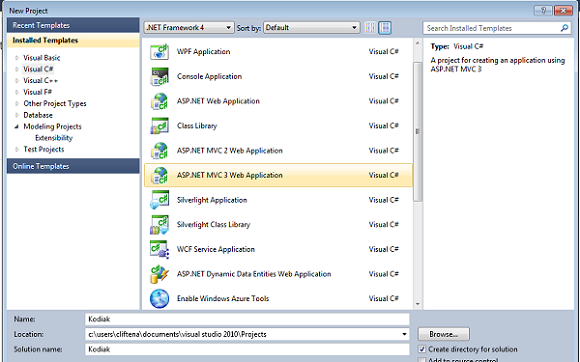Click the Silverlight Application template icon
The height and width of the screenshot is (362, 580).
tap(159, 200)
